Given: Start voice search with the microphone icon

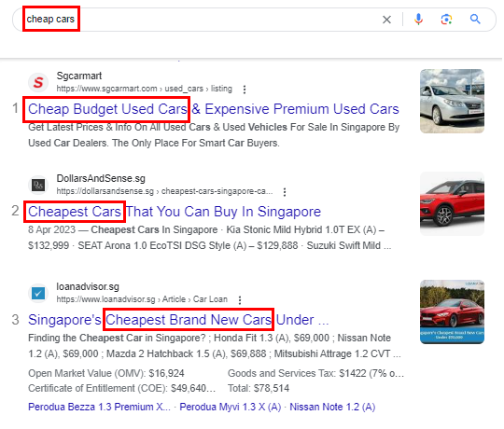Looking at the screenshot, I should 418,20.
